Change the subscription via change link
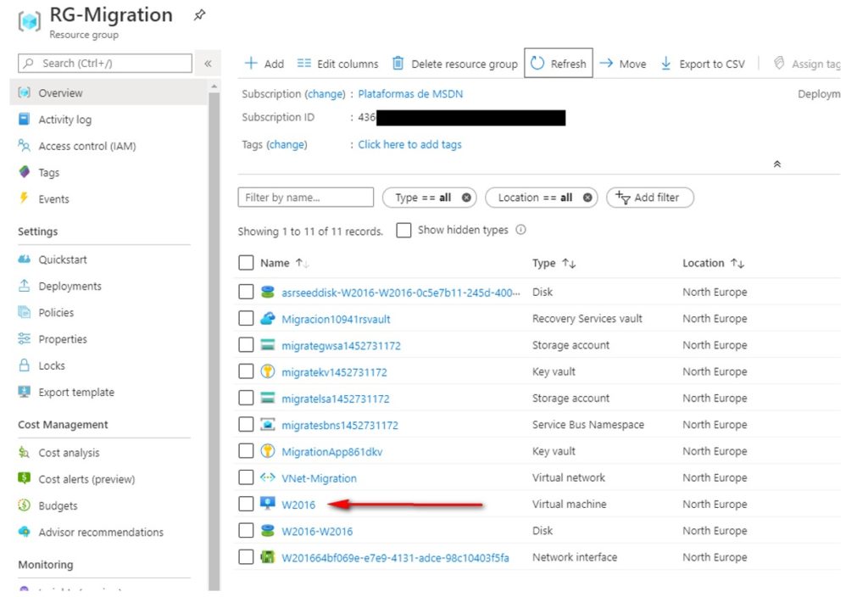The image size is (868, 597). (326, 94)
